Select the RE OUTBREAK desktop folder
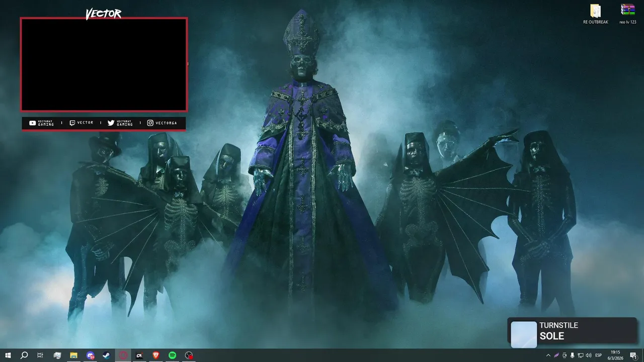Screen dimensions: 644x362 pyautogui.click(x=596, y=14)
